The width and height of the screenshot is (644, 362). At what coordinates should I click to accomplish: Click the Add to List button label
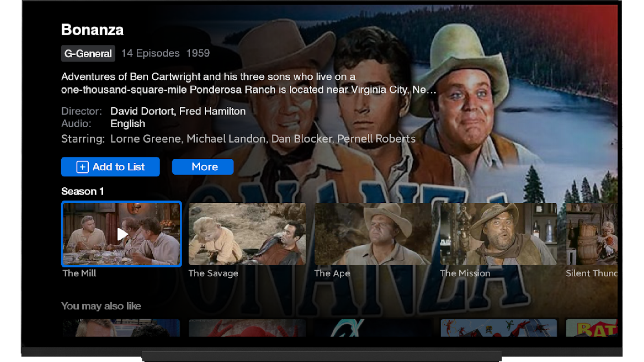click(x=119, y=167)
